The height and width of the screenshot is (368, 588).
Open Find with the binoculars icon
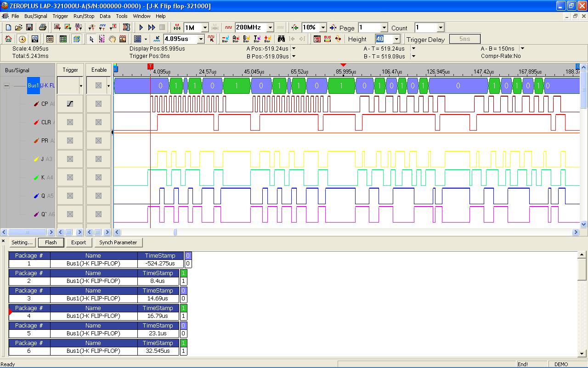pos(281,39)
